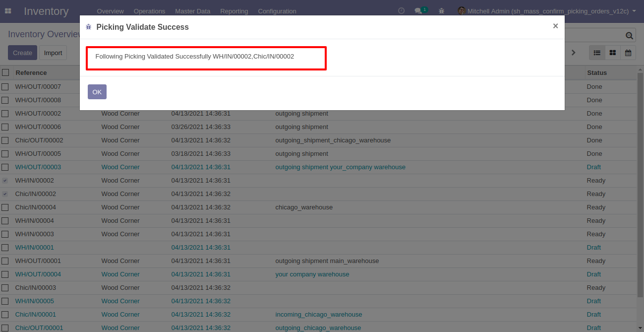Image resolution: width=644 pixels, height=332 pixels.
Task: Click date 03/26/2021 14:36:33
Action: click(201, 127)
